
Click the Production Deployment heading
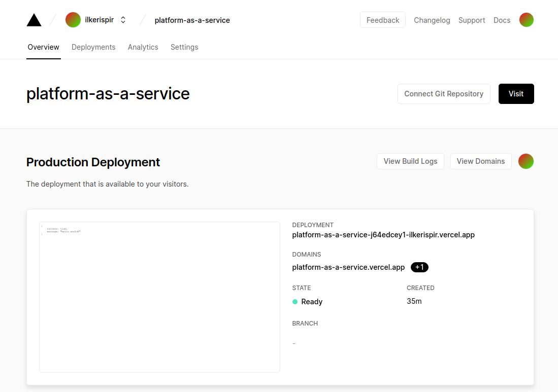[93, 162]
